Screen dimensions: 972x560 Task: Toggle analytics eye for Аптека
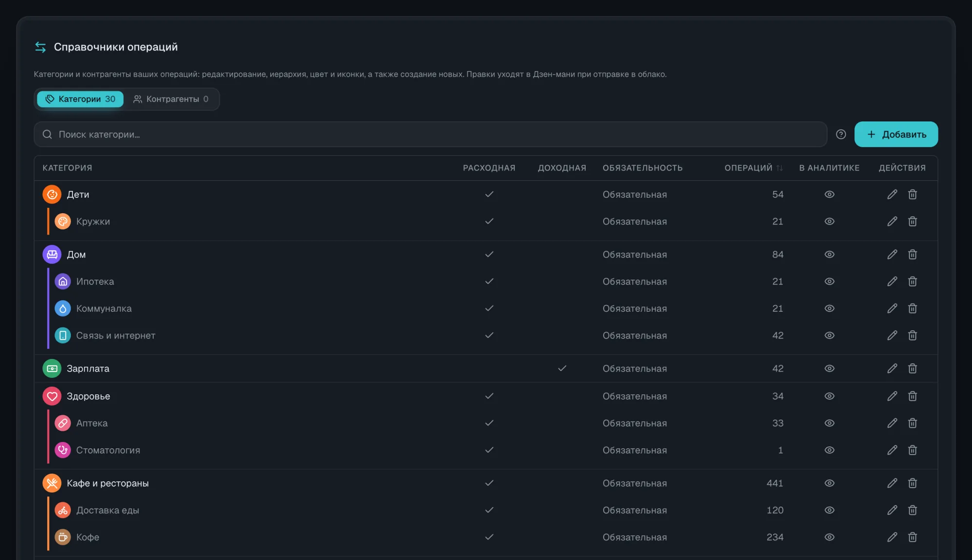[x=829, y=423]
